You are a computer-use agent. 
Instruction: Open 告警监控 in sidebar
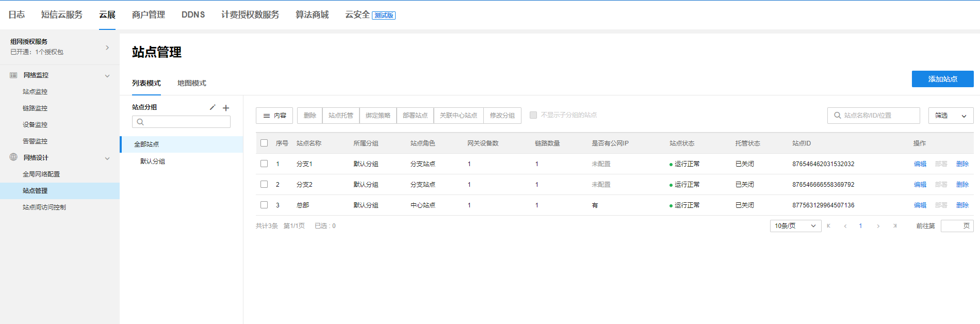[35, 141]
